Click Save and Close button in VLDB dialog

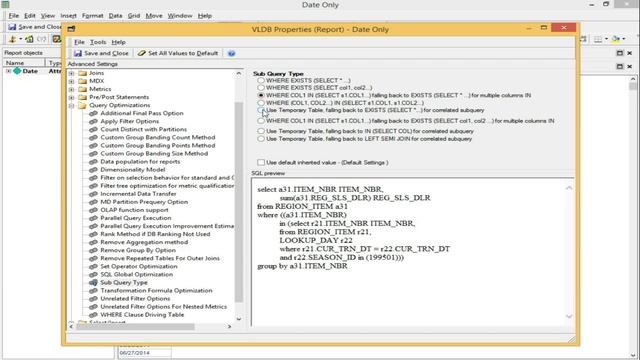[x=101, y=53]
